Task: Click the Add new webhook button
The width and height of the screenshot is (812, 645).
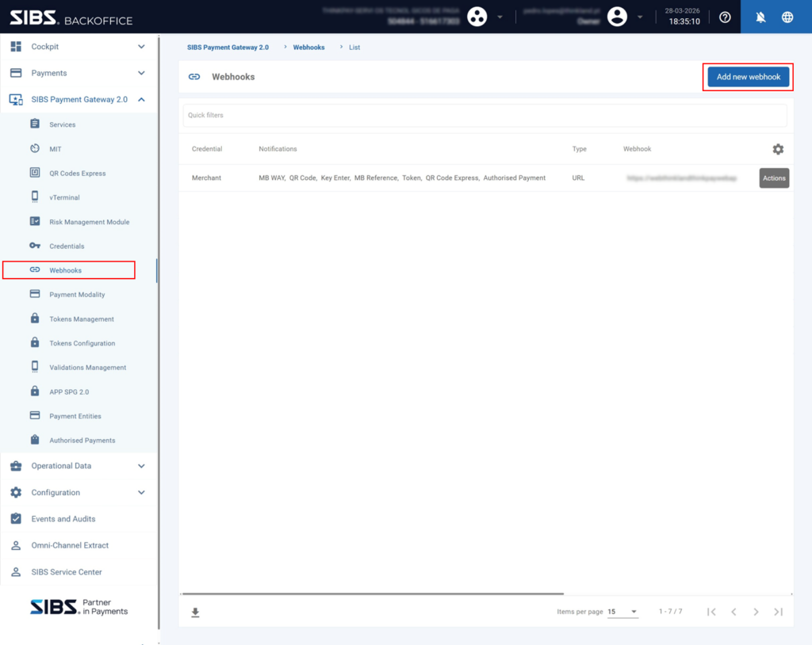Action: point(748,77)
